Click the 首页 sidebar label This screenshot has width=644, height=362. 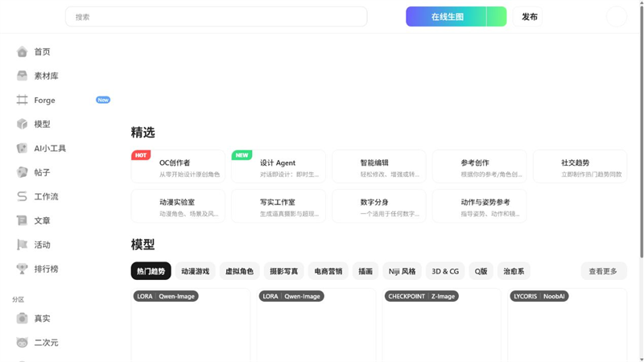(x=42, y=51)
